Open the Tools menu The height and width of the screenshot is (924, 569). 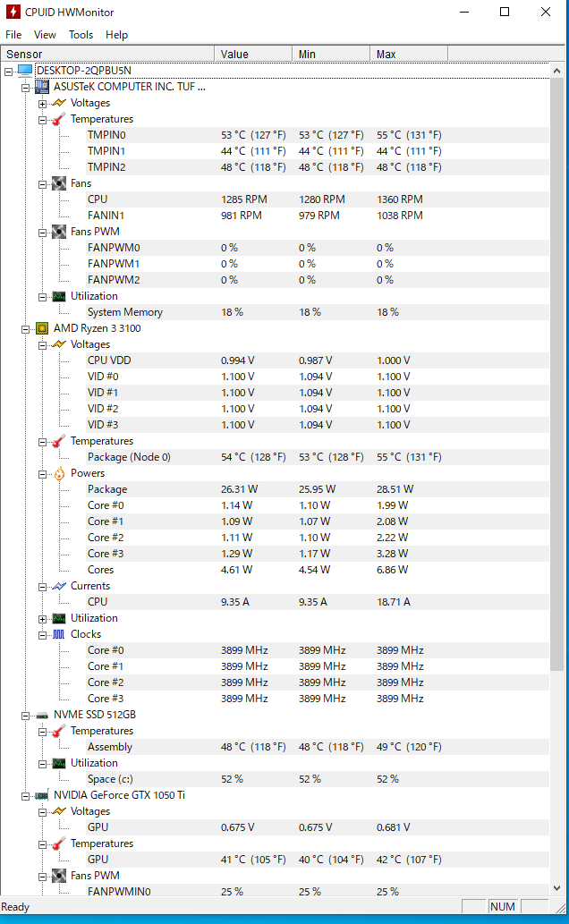pos(81,35)
